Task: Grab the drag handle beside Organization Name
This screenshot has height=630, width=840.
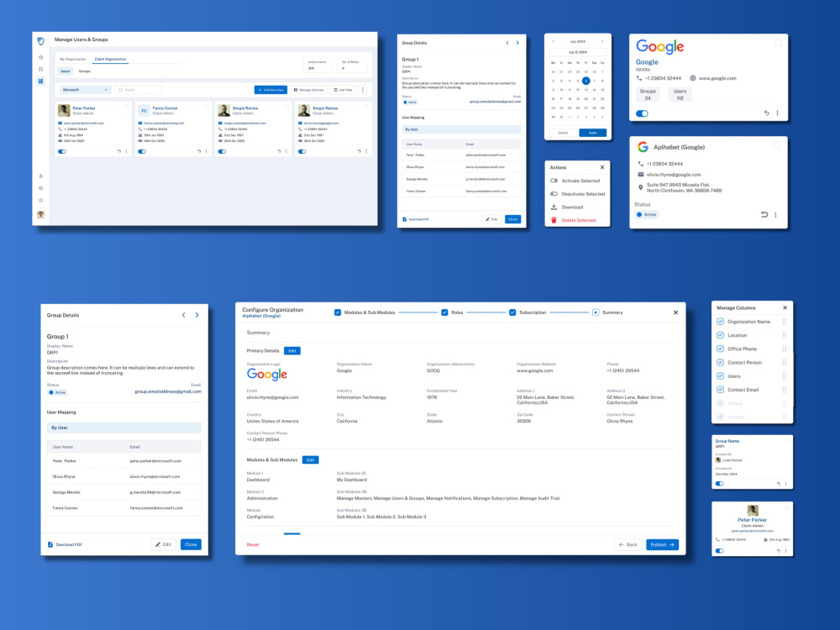Action: 785,322
